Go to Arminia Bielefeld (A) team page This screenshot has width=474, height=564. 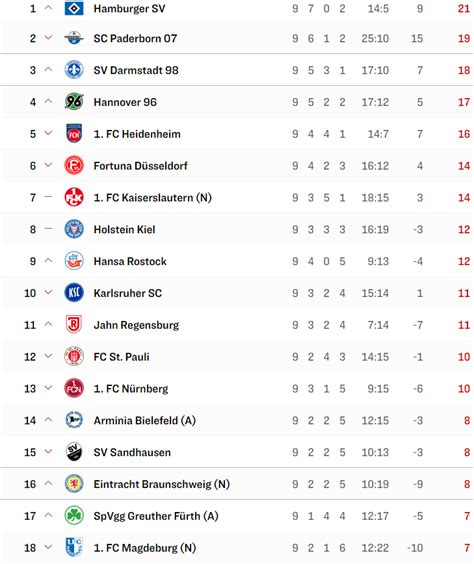(x=145, y=420)
